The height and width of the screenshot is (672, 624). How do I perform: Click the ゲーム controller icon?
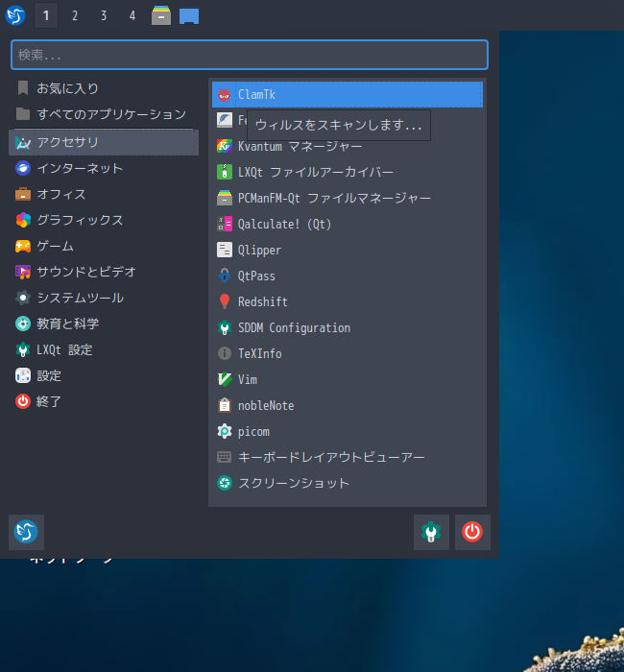(23, 246)
